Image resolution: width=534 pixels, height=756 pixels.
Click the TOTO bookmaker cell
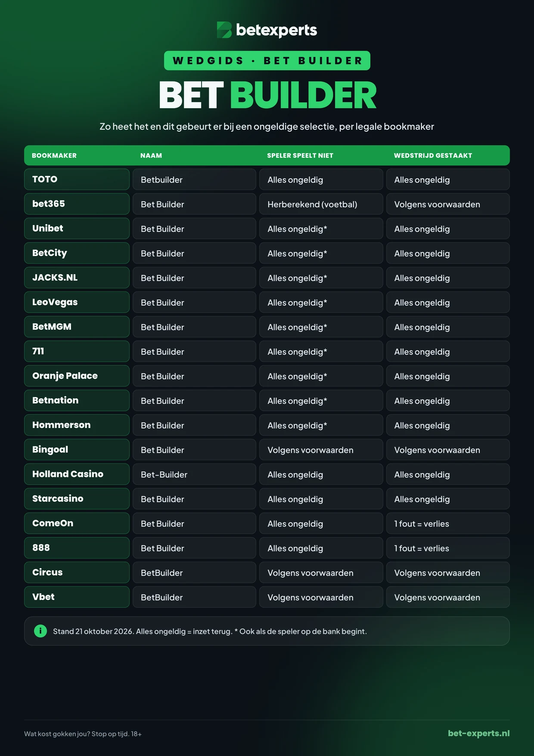[x=77, y=179]
